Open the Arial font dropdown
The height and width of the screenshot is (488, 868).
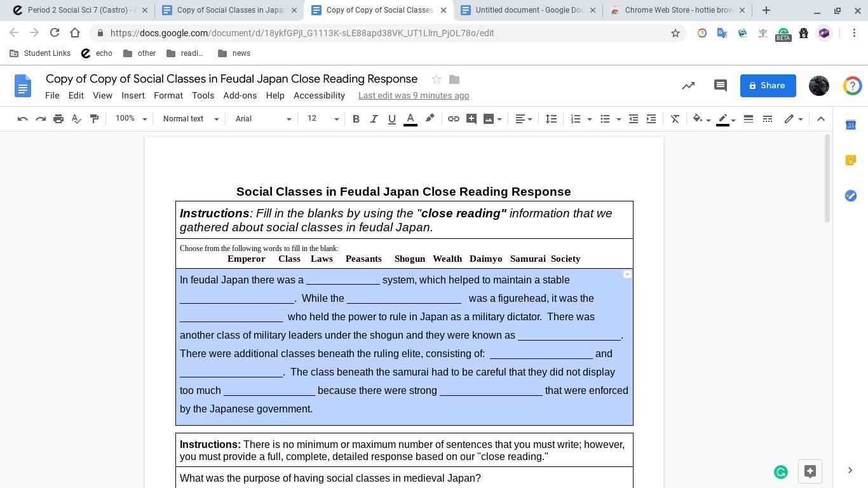coord(263,119)
